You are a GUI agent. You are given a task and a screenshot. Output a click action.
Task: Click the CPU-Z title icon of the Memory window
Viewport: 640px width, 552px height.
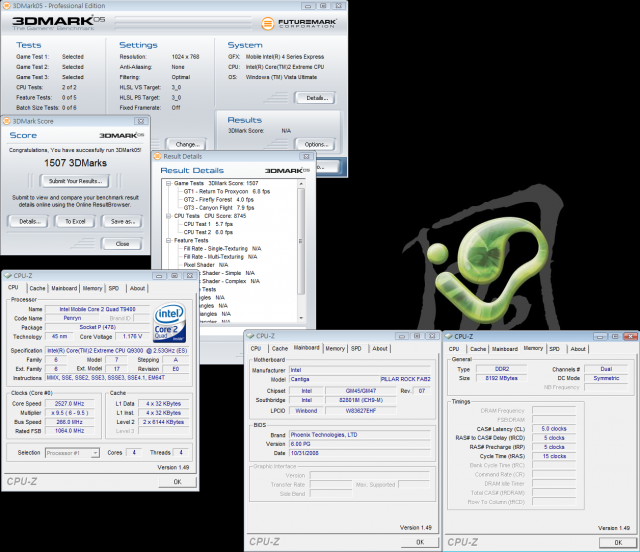[449, 336]
